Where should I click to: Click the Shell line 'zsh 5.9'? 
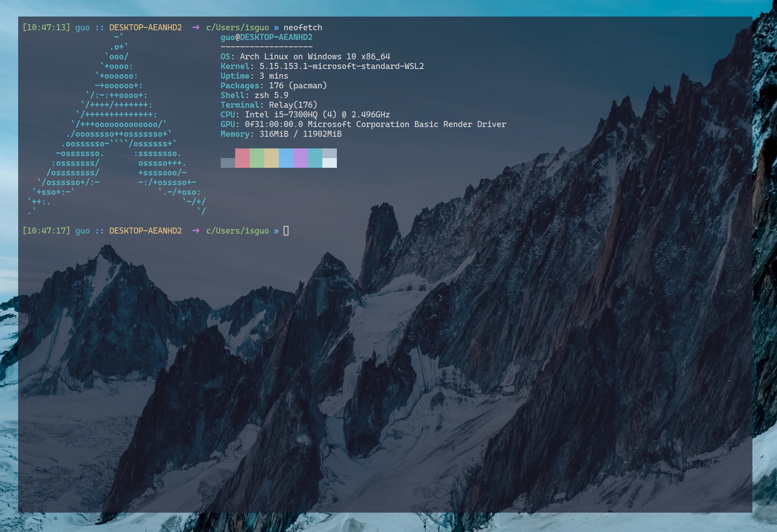254,95
